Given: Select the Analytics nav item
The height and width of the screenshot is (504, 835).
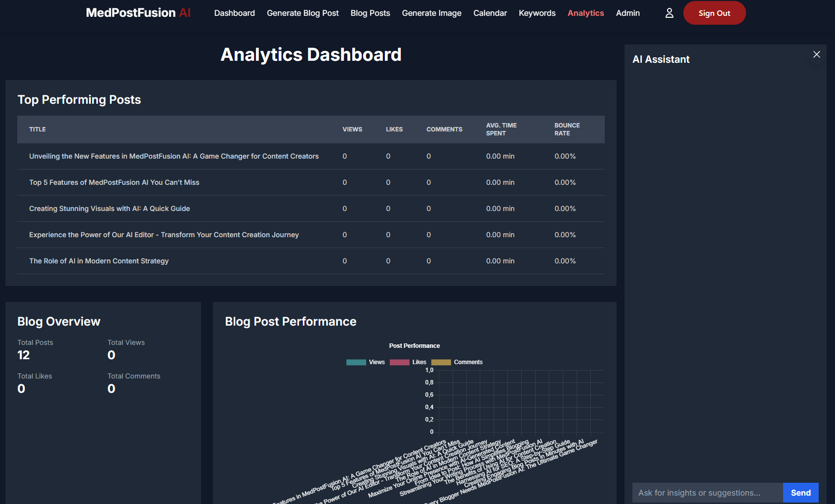Looking at the screenshot, I should point(585,13).
